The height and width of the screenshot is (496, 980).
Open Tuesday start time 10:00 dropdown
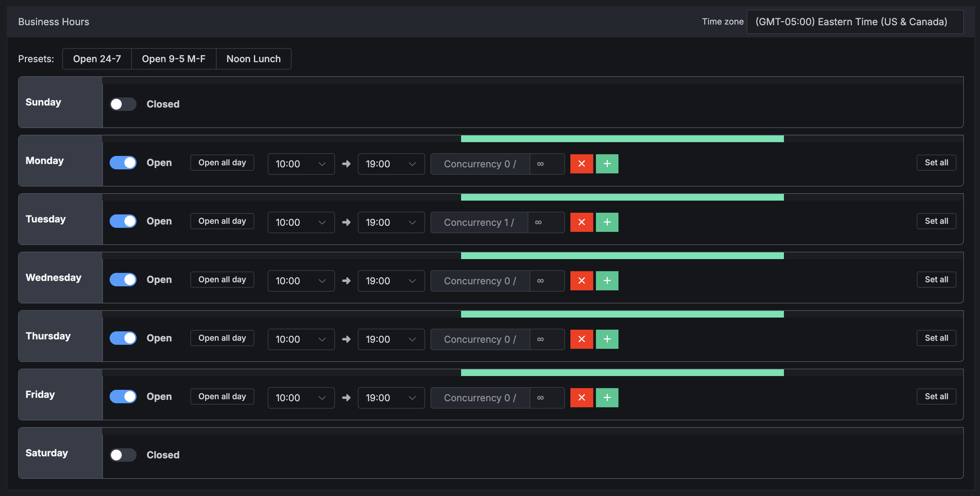point(301,222)
